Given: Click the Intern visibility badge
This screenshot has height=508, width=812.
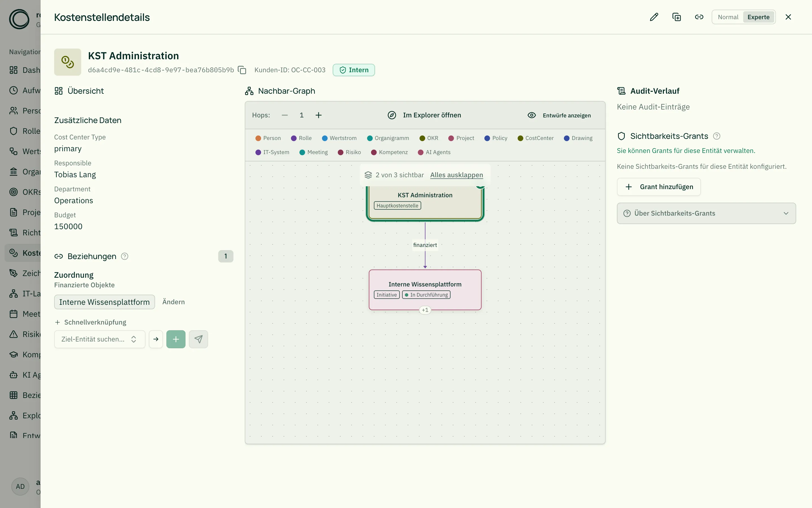Looking at the screenshot, I should click(354, 70).
